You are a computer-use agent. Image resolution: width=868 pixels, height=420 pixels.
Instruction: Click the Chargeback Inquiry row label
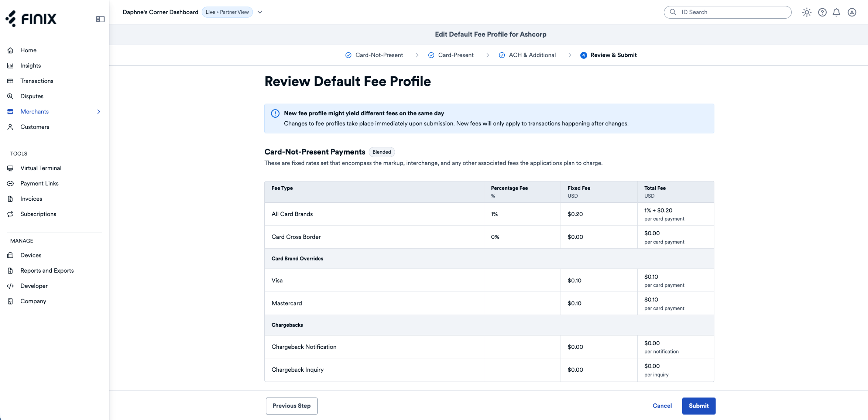[297, 370]
